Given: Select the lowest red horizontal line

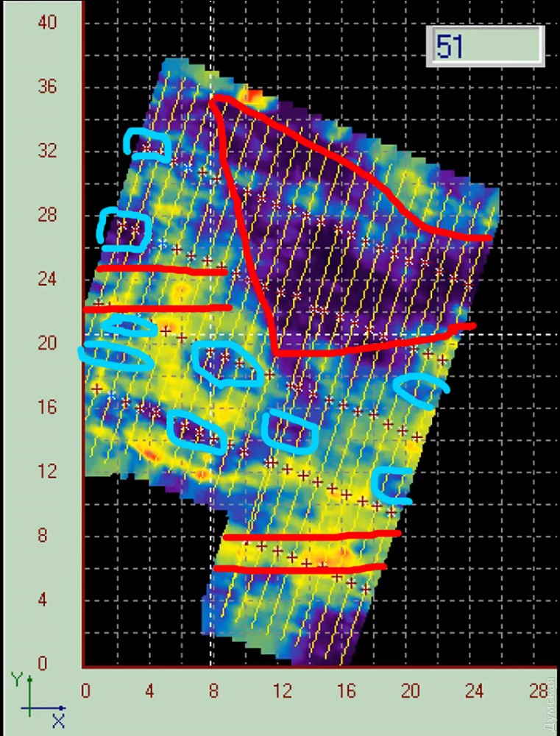Looking at the screenshot, I should pos(300,567).
